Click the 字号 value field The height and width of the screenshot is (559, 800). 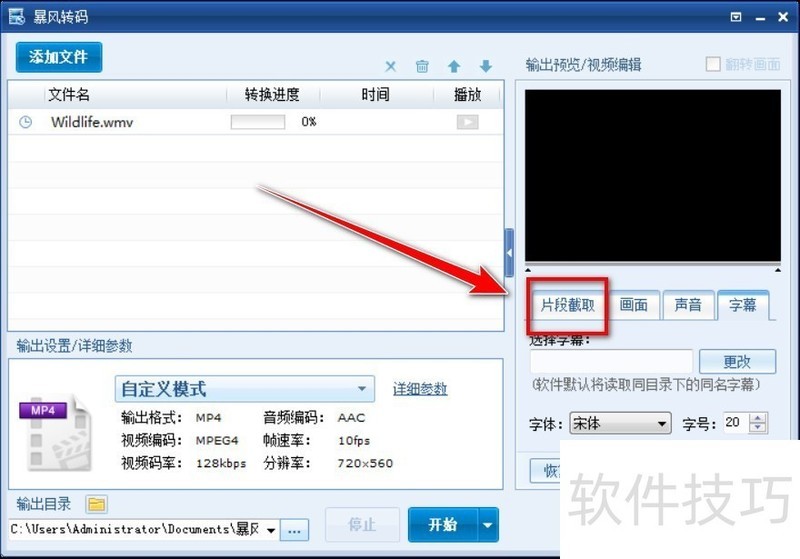point(735,423)
